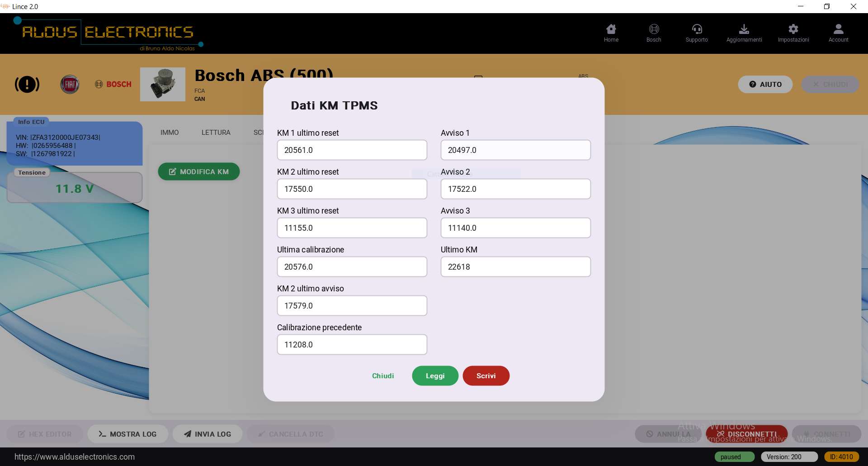Switch to the IMMO tab
The image size is (868, 466).
(x=170, y=133)
